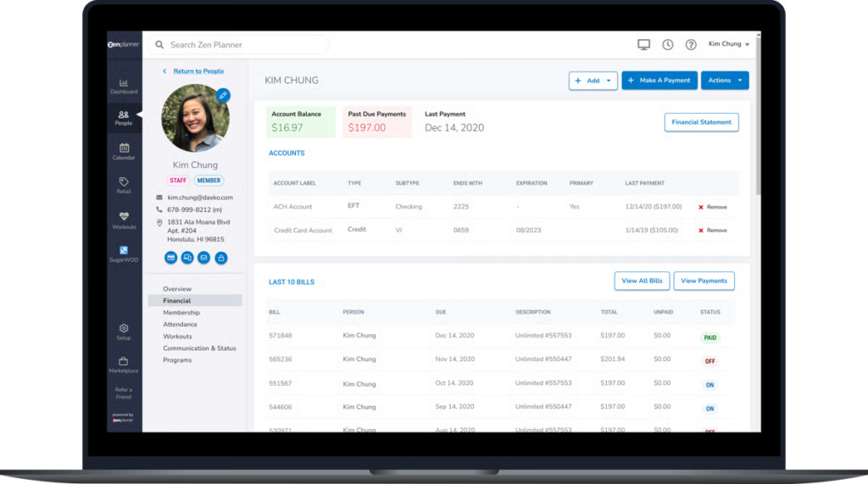Open the clock history icon in header

pos(668,45)
